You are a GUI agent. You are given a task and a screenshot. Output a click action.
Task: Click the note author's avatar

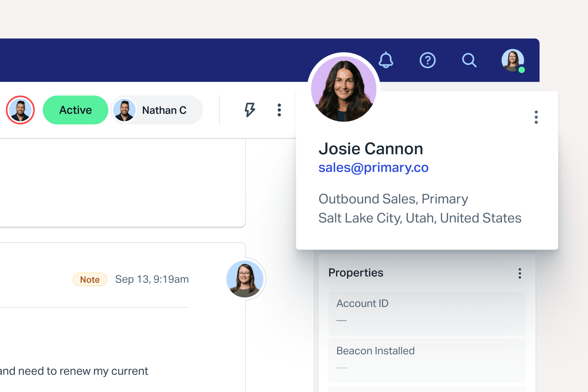(x=245, y=279)
